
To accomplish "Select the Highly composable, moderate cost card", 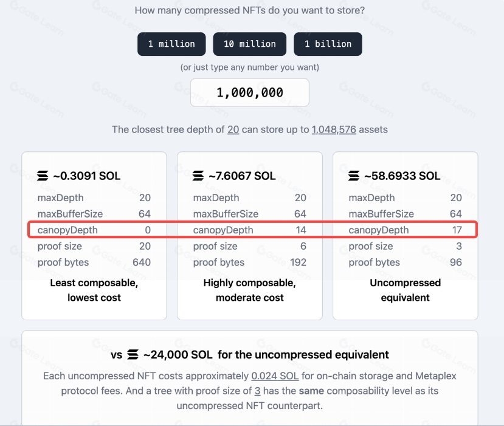I will (x=250, y=236).
